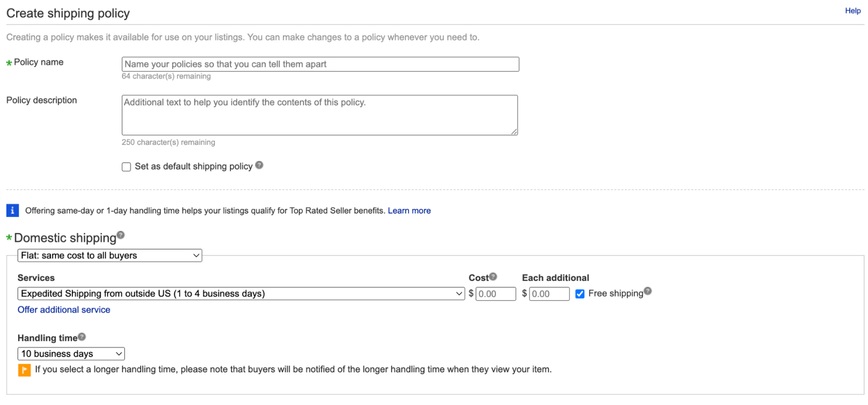Click the Policy description resize handle
Screen dimensions: 868x405
tap(514, 132)
